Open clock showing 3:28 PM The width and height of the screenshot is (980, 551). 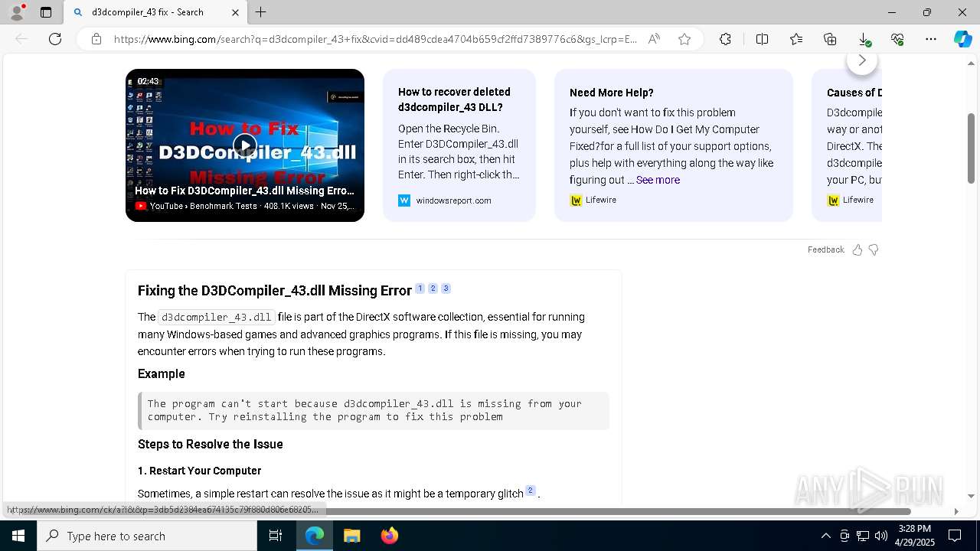pos(914,536)
